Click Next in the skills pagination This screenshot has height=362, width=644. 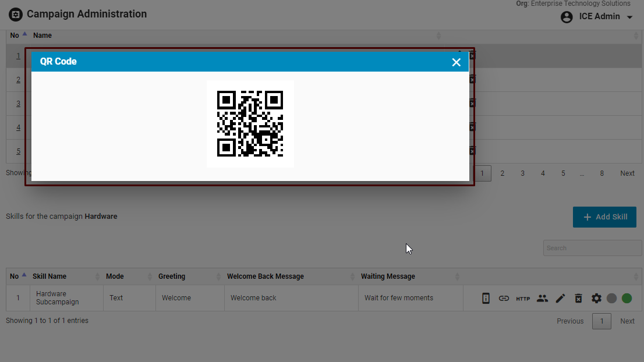tap(627, 321)
